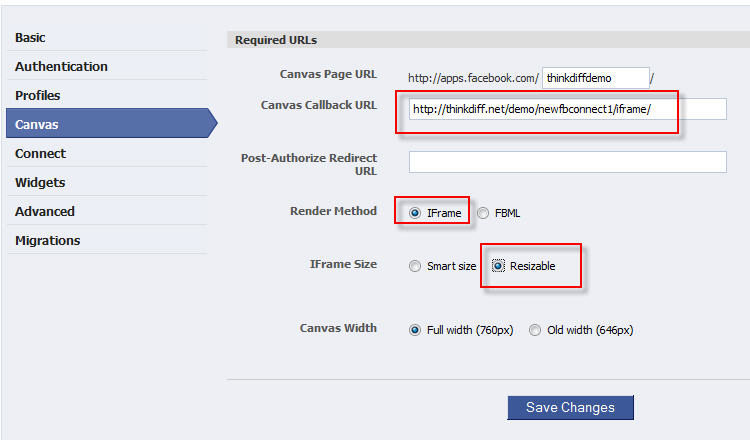Viewport: 750px width, 440px height.
Task: Select IFrame render method
Action: [415, 213]
